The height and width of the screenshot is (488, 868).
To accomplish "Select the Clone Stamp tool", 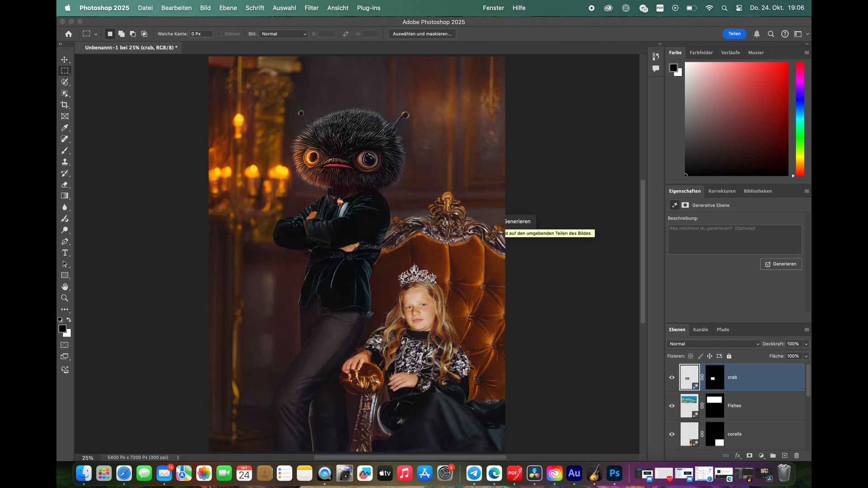I will (x=65, y=162).
